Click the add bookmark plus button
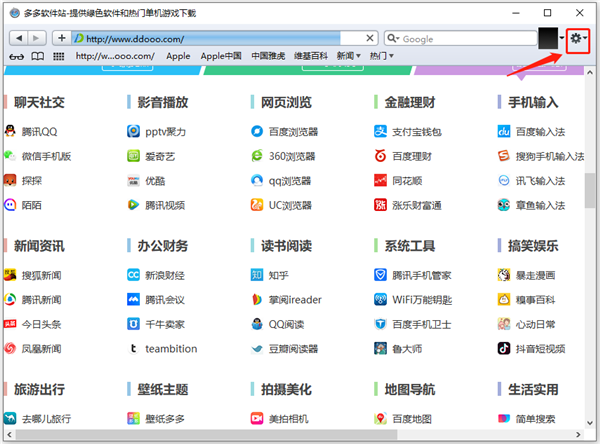The width and height of the screenshot is (600, 444). tap(62, 38)
